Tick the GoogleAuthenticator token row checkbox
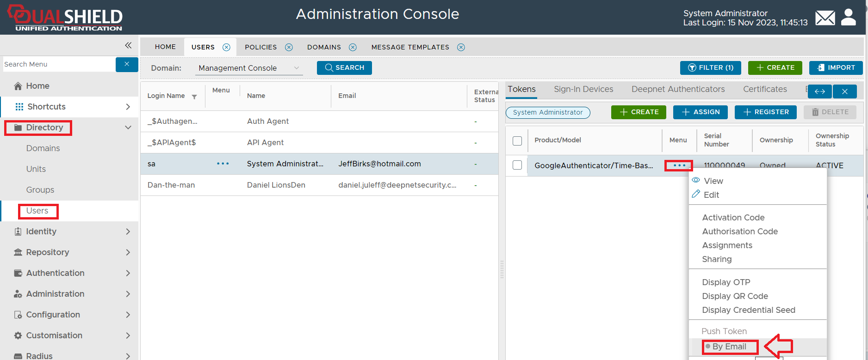Screen dimensions: 868x360 tap(517, 165)
